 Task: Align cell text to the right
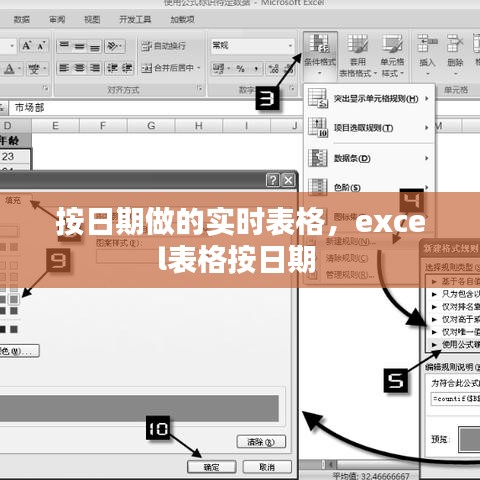tap(95, 68)
